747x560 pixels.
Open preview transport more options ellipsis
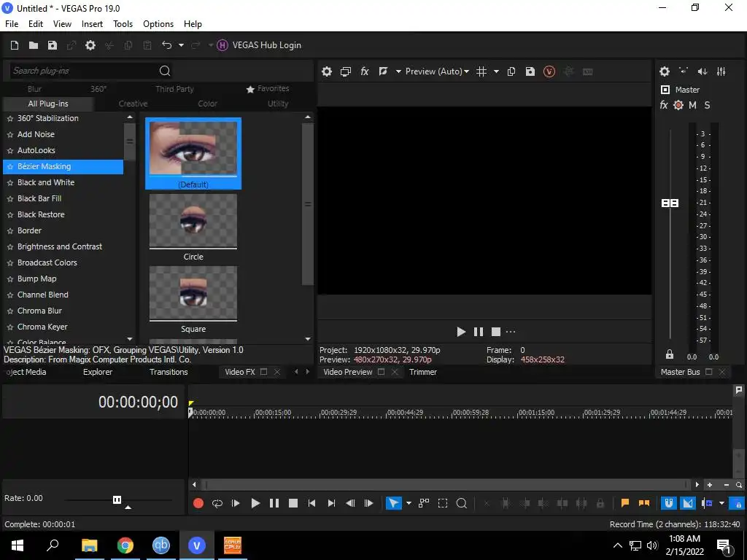click(x=511, y=332)
